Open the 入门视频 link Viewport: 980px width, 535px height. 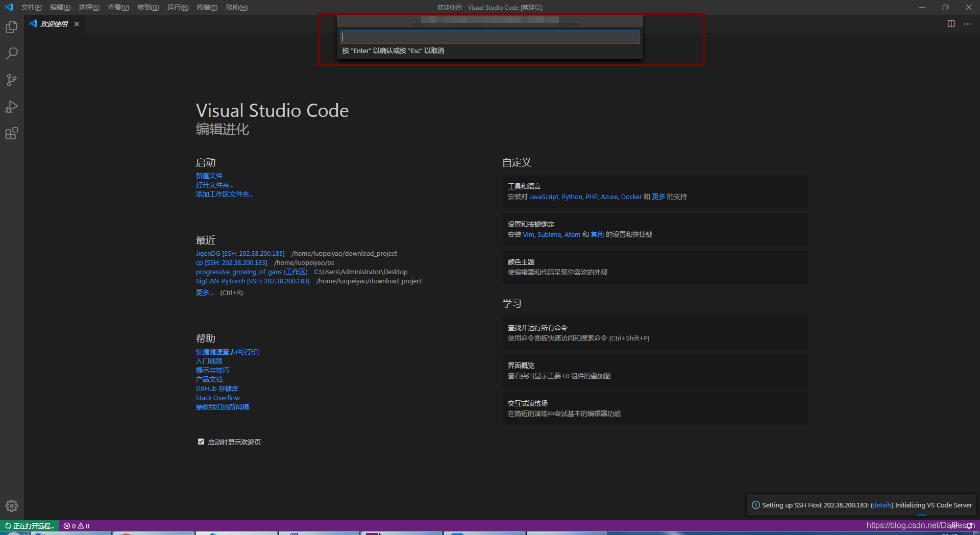[209, 361]
